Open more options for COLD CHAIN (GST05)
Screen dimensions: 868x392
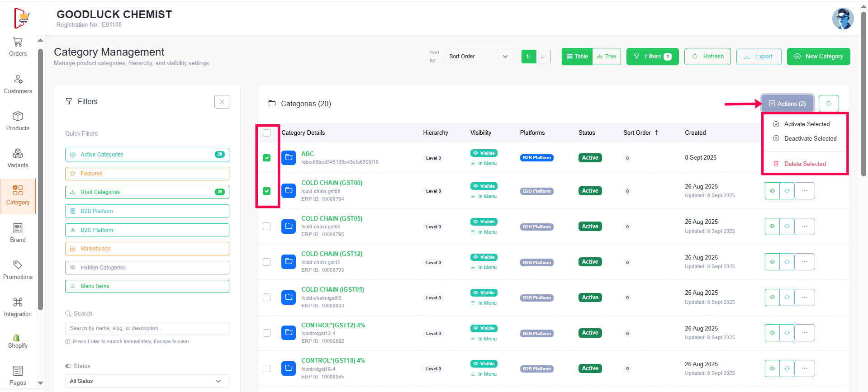(804, 227)
